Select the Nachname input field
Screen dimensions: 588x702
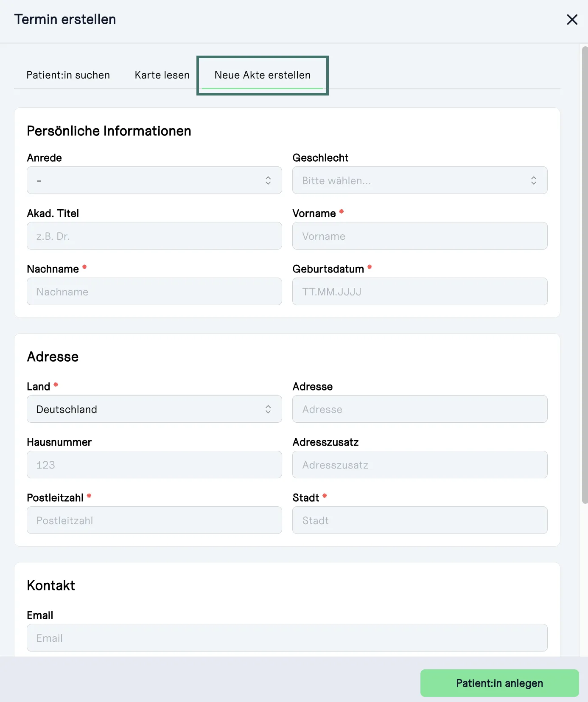[x=154, y=292]
